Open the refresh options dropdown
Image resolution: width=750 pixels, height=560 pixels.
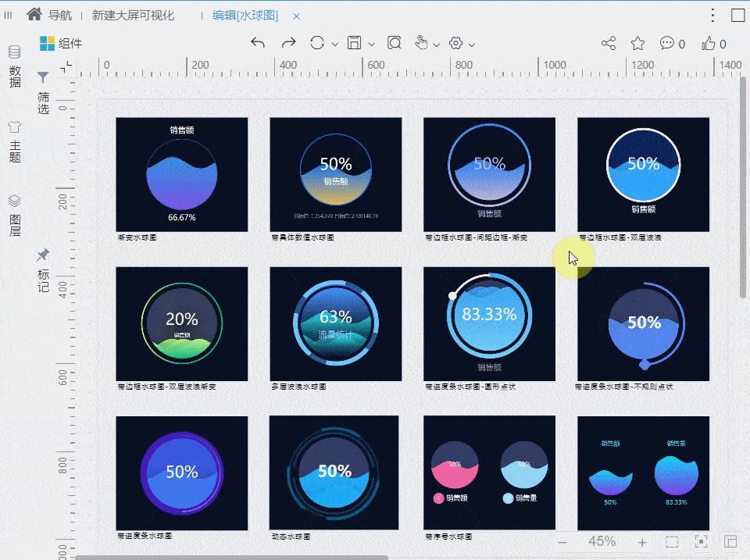334,44
